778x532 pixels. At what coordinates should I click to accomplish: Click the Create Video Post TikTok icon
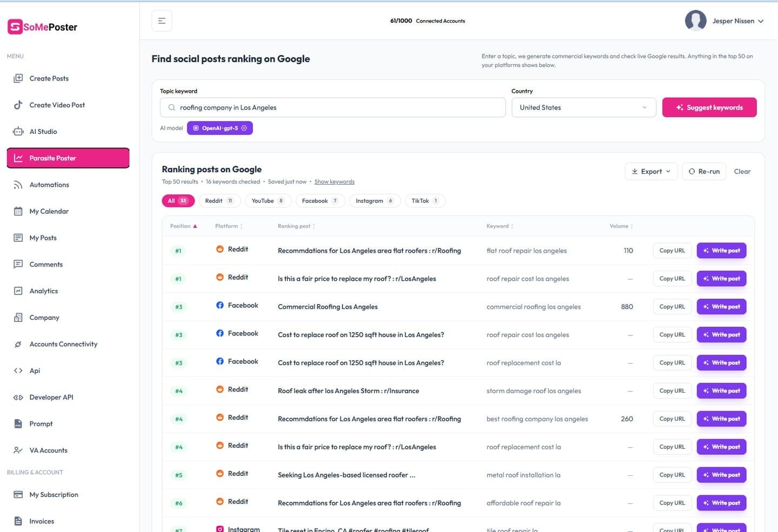click(18, 105)
